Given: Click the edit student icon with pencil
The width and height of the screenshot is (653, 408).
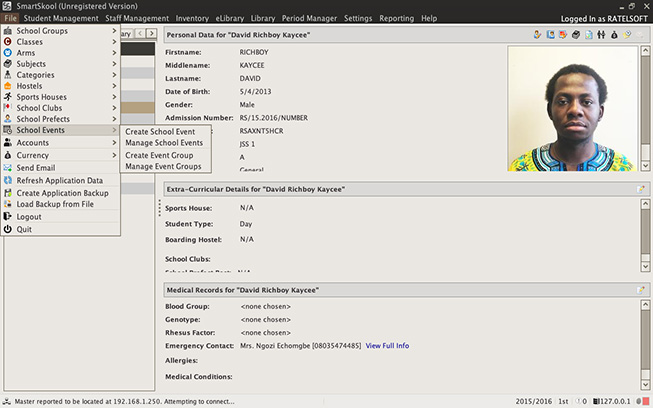Looking at the screenshot, I should [537, 35].
